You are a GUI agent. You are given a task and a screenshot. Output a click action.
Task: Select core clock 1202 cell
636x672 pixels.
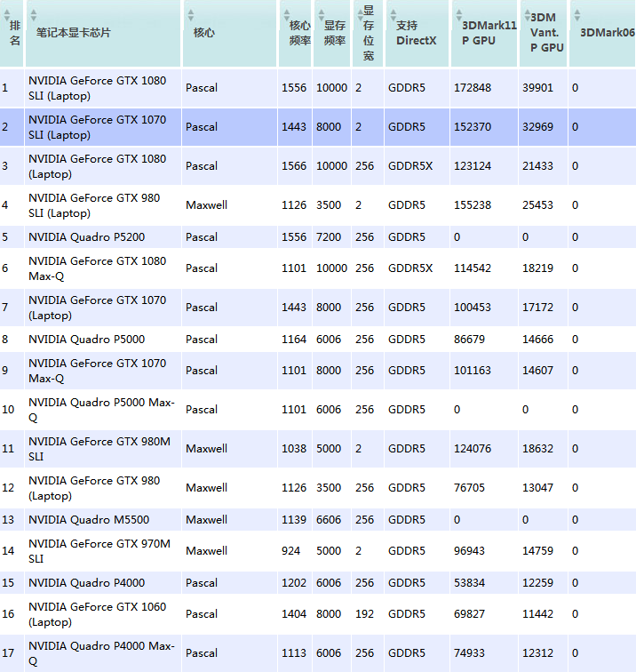pos(294,583)
